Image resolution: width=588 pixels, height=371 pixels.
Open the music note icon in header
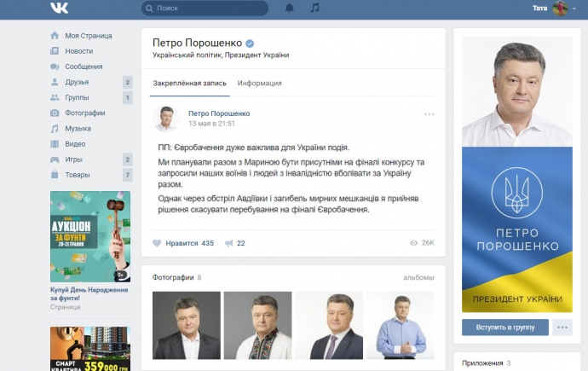click(314, 9)
